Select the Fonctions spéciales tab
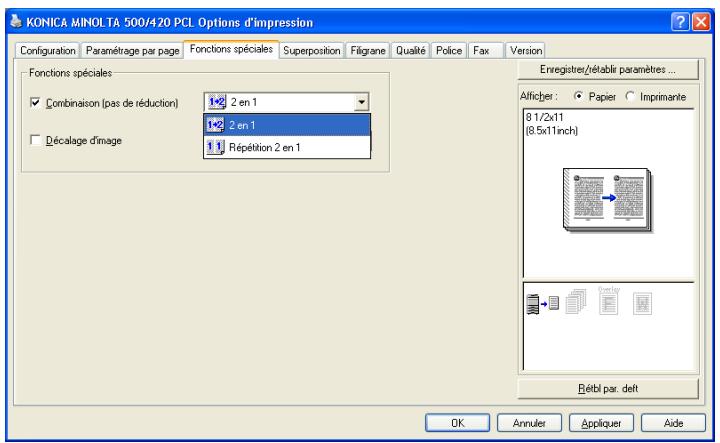Viewport: 720px width, 443px height. (x=231, y=49)
